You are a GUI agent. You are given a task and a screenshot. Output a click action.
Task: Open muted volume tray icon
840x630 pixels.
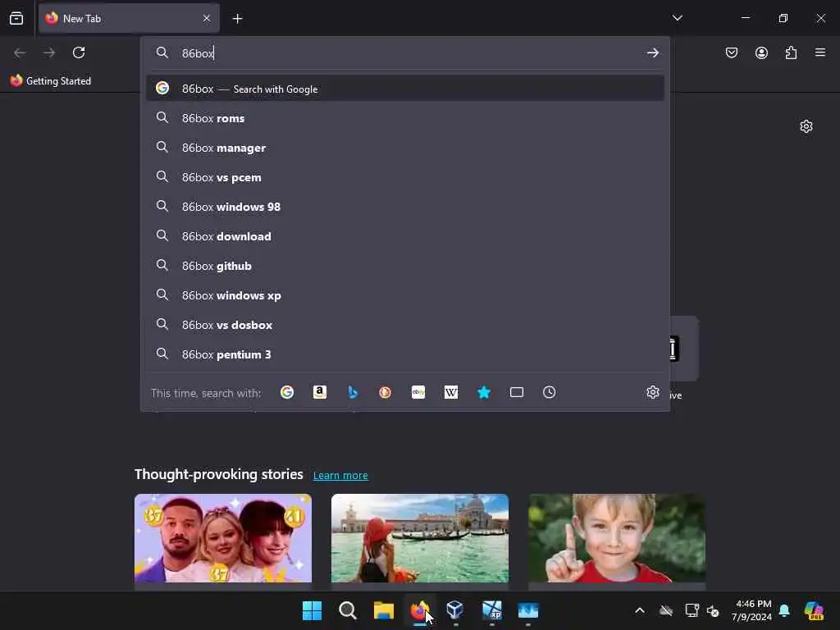713,610
